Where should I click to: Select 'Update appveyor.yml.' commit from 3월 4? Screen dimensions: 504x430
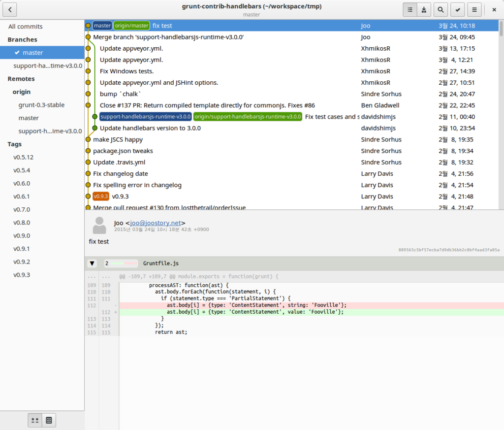pyautogui.click(x=292, y=60)
